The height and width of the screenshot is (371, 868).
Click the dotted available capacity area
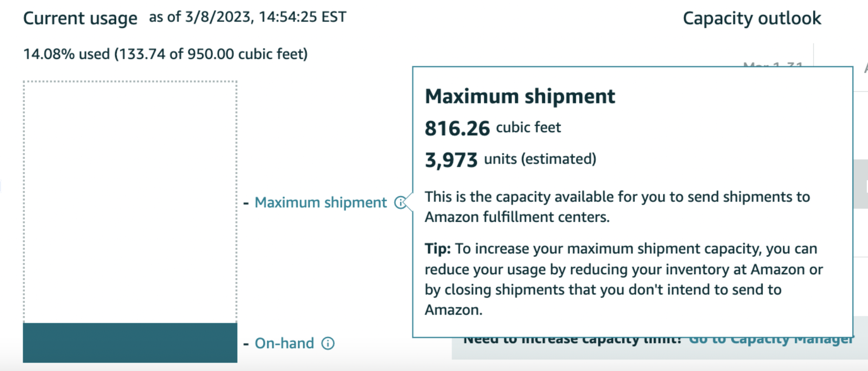(130, 202)
